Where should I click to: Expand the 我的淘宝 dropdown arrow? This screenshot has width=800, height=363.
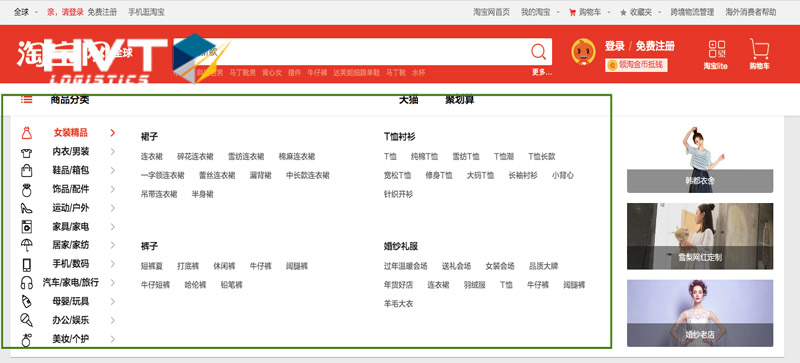coord(558,12)
